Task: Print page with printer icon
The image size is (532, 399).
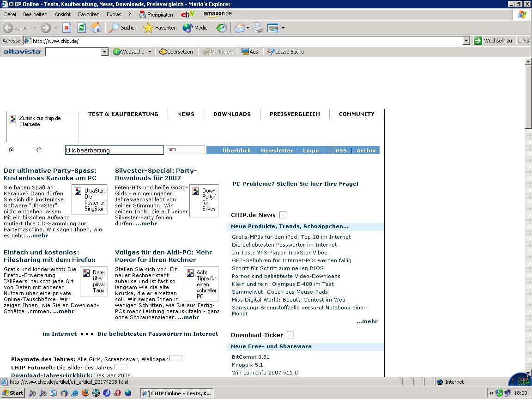Action: (258, 28)
